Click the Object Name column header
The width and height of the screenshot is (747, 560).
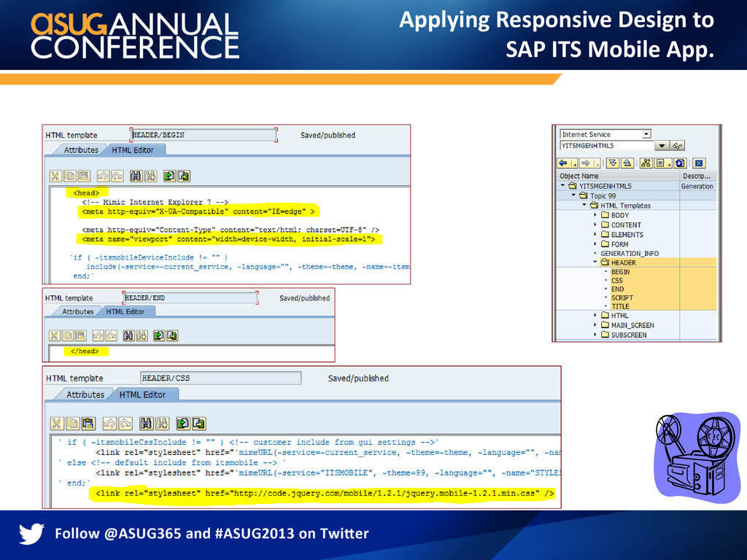point(618,176)
